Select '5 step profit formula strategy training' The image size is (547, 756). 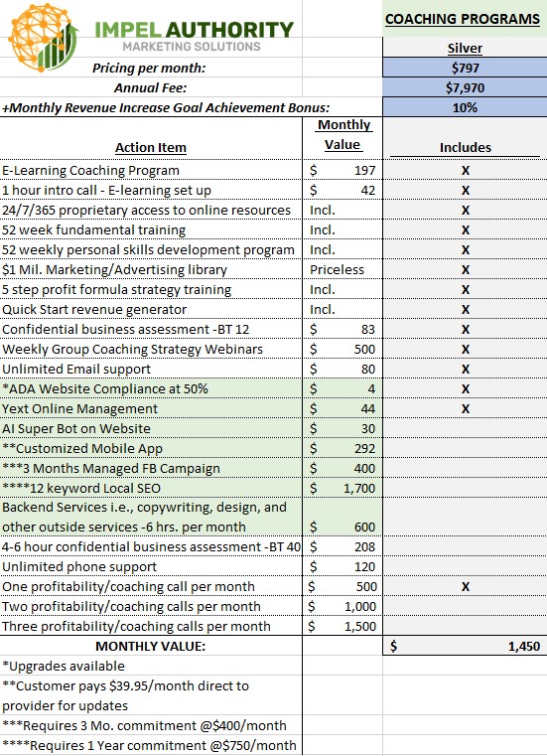pos(116,289)
